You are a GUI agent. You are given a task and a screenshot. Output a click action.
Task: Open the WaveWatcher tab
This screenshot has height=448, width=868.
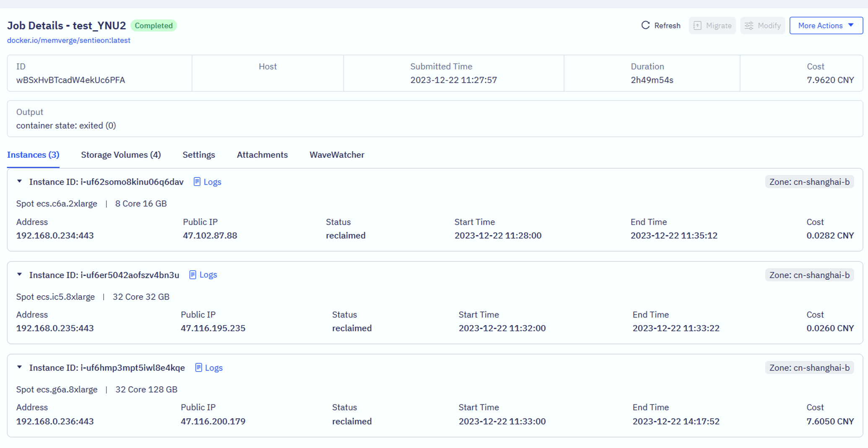337,155
